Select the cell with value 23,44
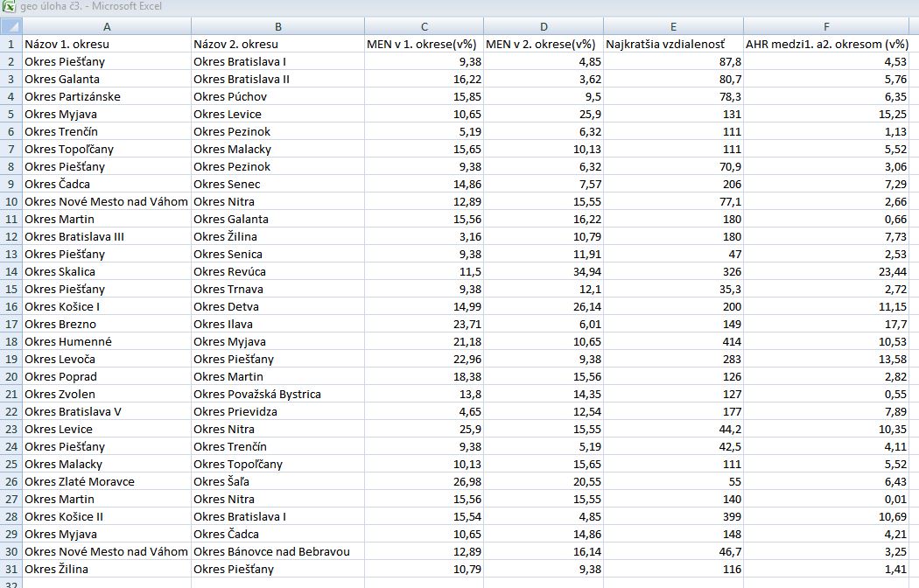The height and width of the screenshot is (588, 919). (826, 272)
